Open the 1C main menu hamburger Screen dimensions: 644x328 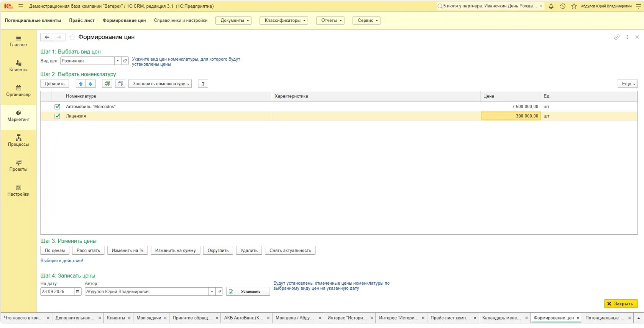coord(21,6)
